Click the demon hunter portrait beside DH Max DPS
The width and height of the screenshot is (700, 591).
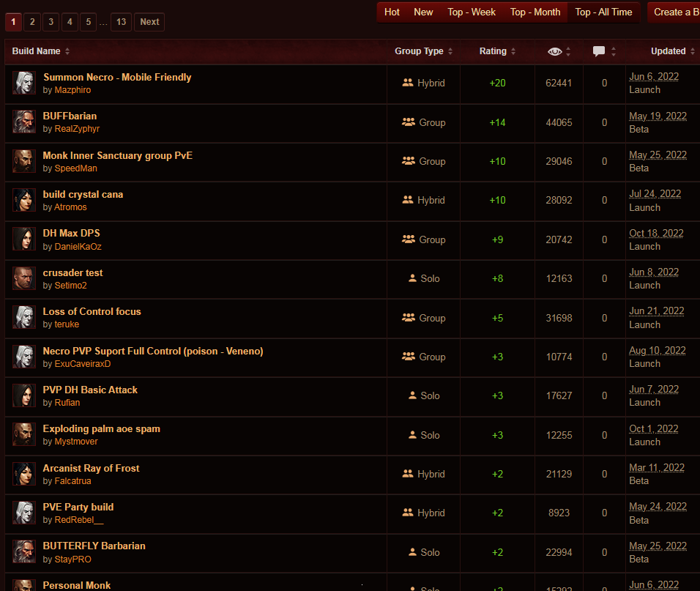[23, 239]
